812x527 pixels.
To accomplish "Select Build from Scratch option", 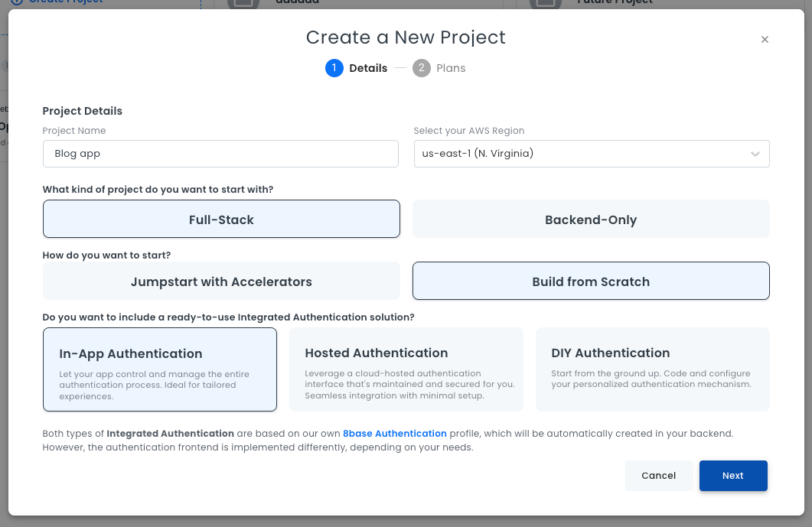I will tap(591, 281).
